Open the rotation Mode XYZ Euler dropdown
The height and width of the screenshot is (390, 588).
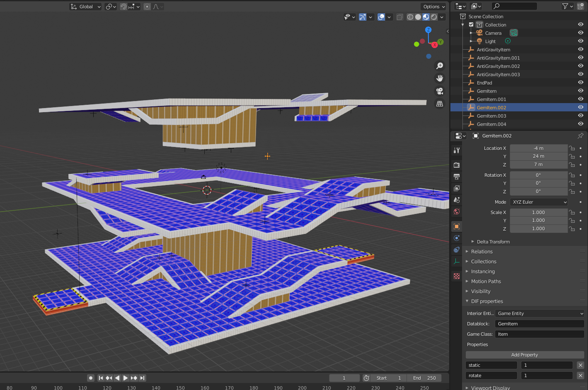[x=539, y=202]
